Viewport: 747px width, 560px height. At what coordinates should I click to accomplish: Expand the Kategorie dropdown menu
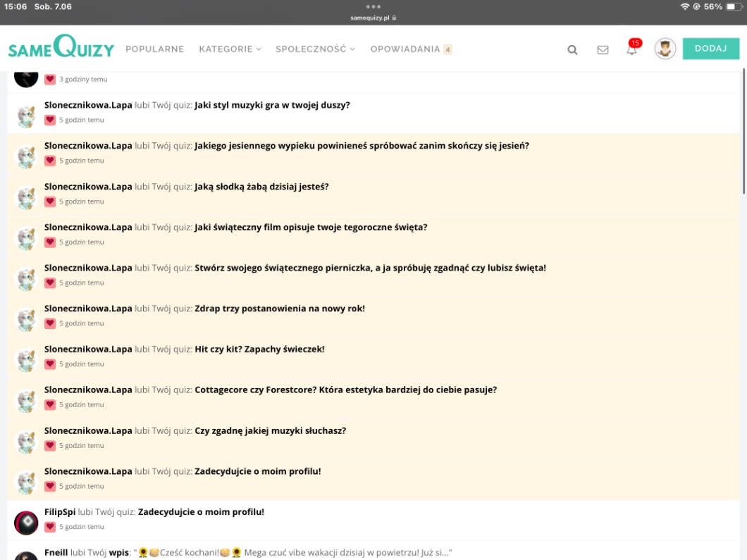[230, 49]
